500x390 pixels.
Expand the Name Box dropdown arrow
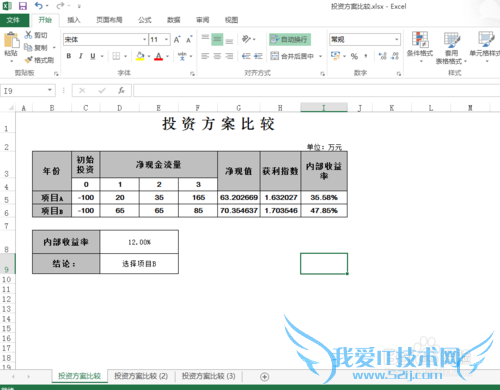50,90
